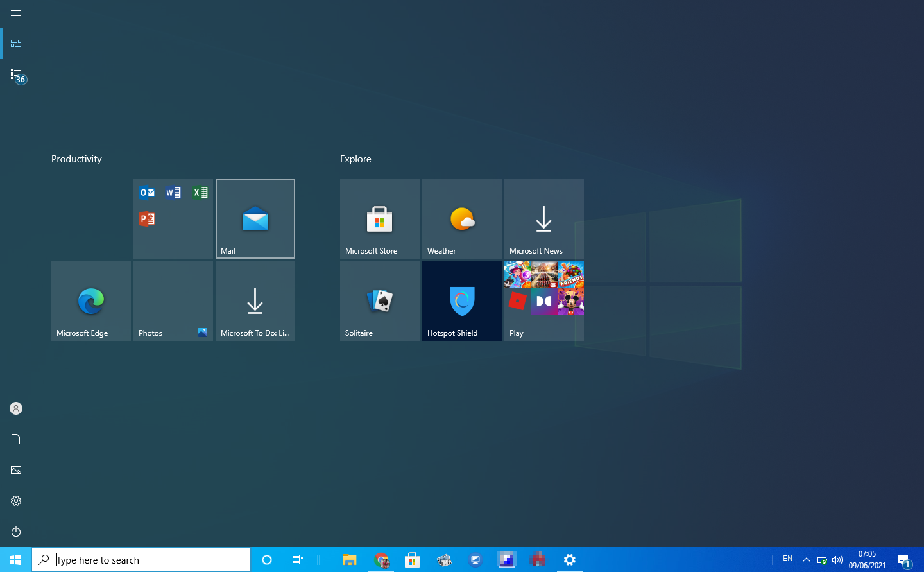Image resolution: width=924 pixels, height=572 pixels.
Task: Show hidden system tray icons chevron
Action: click(x=807, y=560)
